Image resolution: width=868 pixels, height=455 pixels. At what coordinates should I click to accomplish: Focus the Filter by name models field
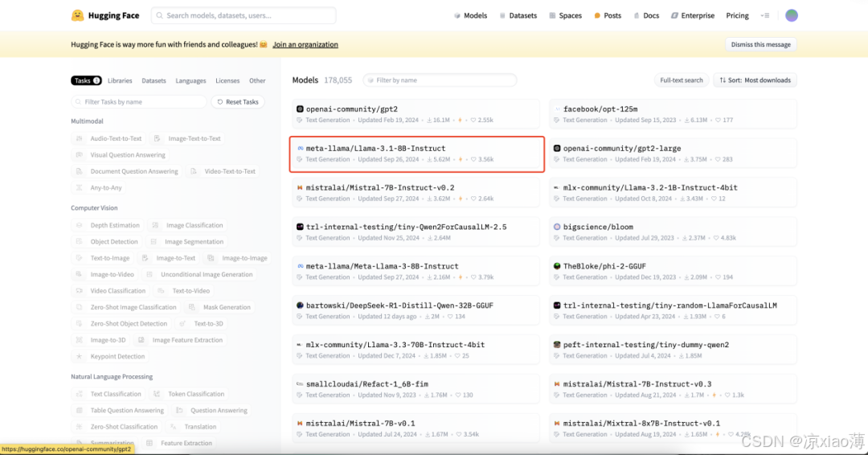click(x=440, y=80)
